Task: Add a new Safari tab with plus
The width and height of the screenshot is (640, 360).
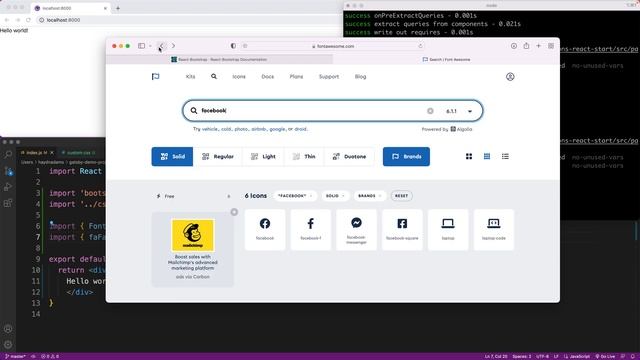Action: point(538,46)
